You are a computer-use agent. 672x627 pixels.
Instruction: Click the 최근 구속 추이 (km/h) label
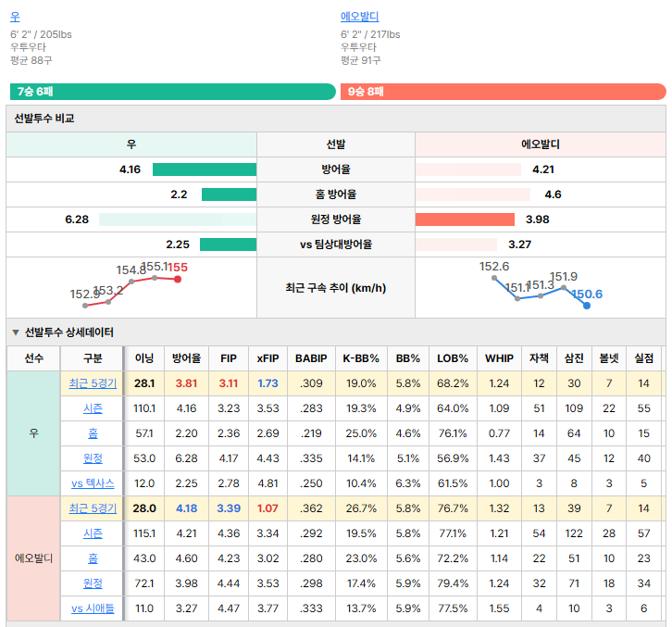[336, 288]
